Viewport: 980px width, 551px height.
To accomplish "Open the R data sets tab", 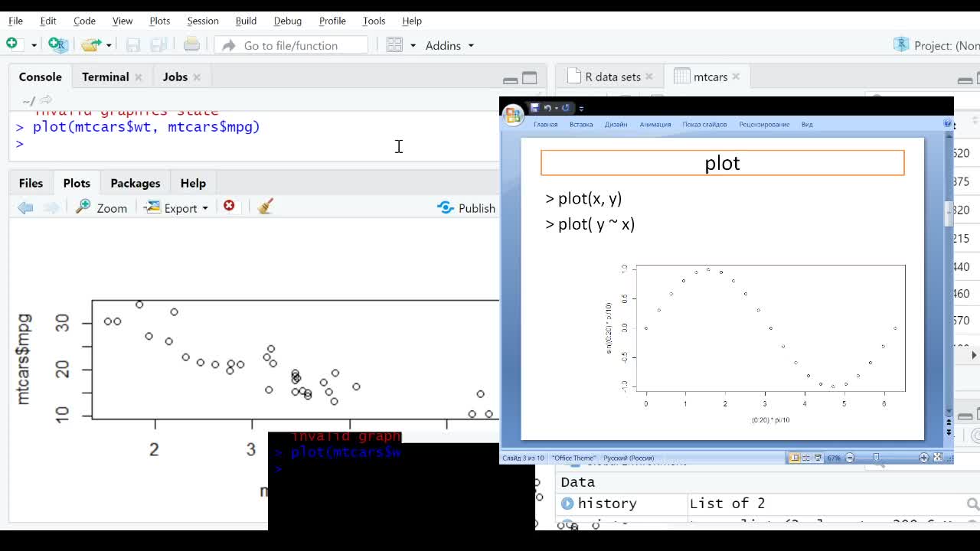I will (612, 77).
